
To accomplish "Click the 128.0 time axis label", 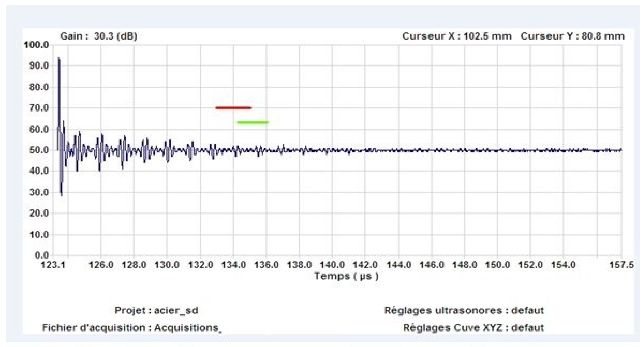I will click(x=134, y=265).
